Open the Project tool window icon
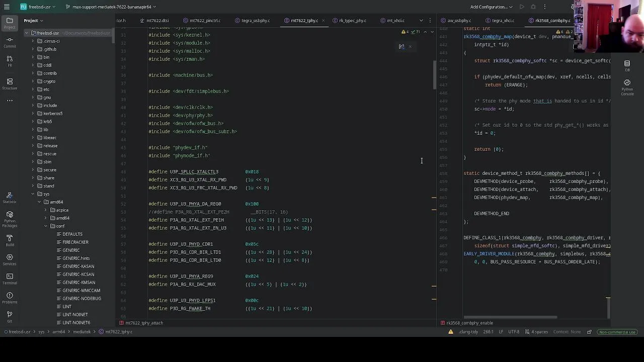644x362 pixels. click(x=10, y=23)
